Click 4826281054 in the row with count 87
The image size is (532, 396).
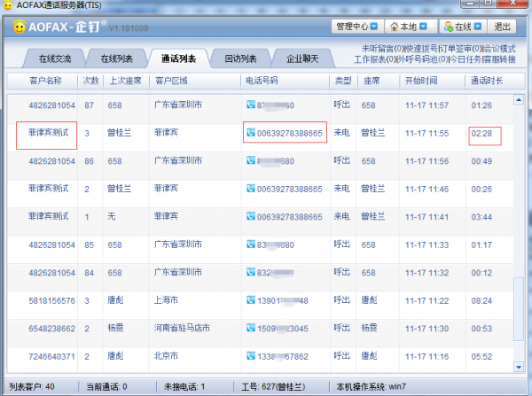[x=51, y=105]
